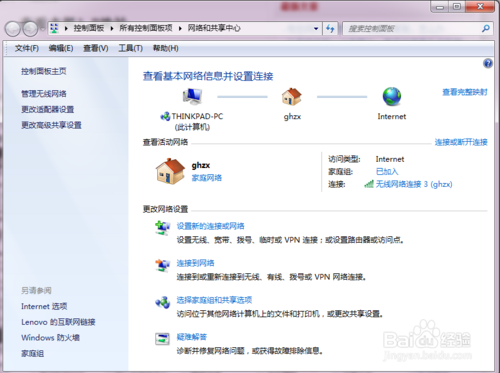The image size is (500, 373).
Task: Click the 已加入 homegroup link
Action: 387,172
